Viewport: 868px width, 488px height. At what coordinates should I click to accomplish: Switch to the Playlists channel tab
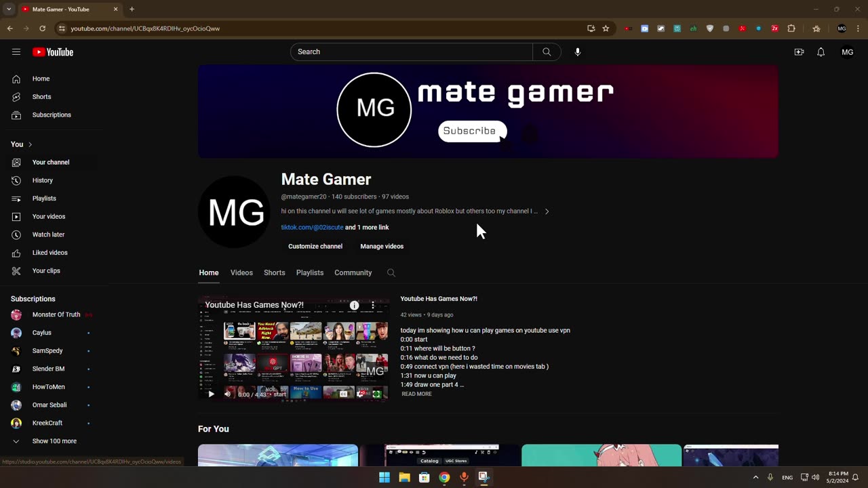pyautogui.click(x=310, y=272)
